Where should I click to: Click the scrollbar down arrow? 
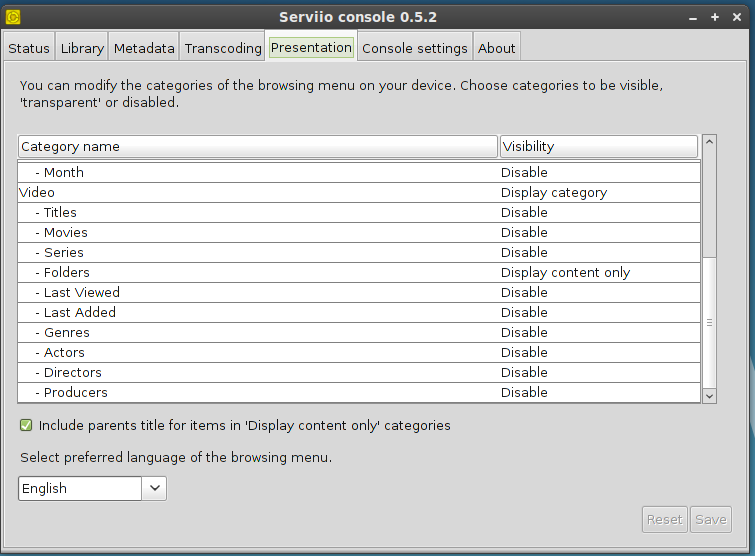[710, 396]
